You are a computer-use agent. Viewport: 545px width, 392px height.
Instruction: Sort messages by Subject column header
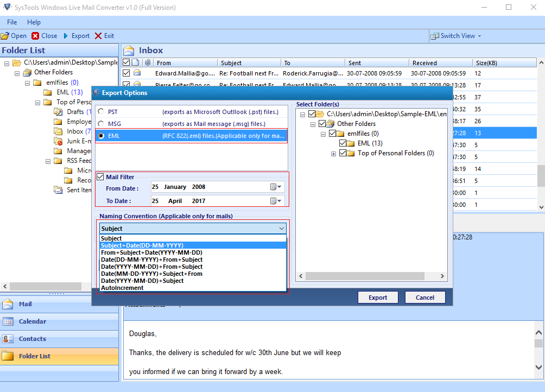(249, 62)
